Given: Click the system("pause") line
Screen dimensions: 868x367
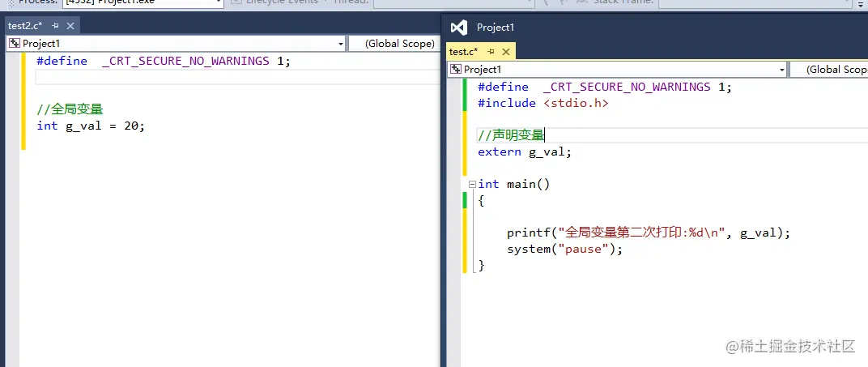Looking at the screenshot, I should coord(564,249).
